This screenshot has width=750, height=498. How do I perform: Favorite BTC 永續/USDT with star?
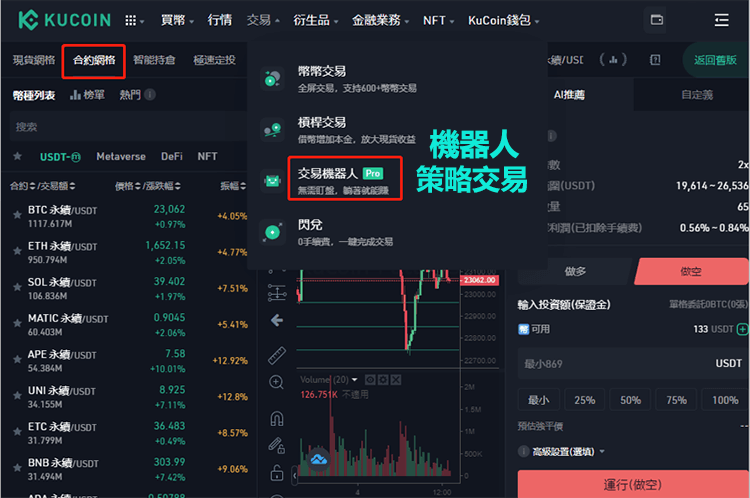(17, 215)
